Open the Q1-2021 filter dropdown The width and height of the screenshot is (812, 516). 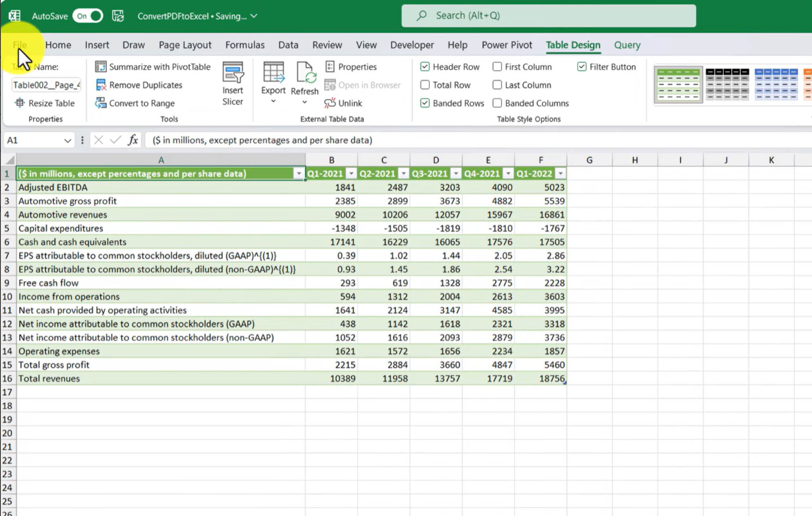(351, 174)
